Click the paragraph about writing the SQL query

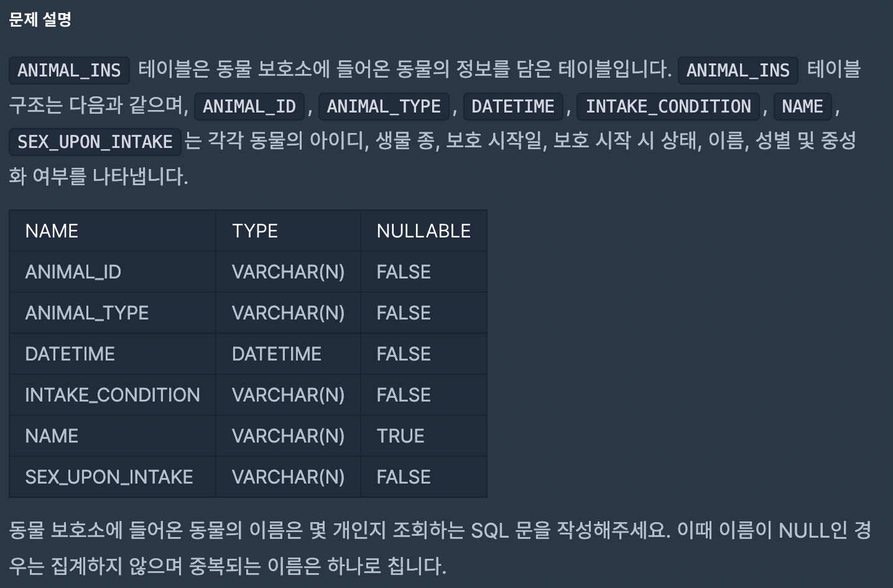click(440, 548)
